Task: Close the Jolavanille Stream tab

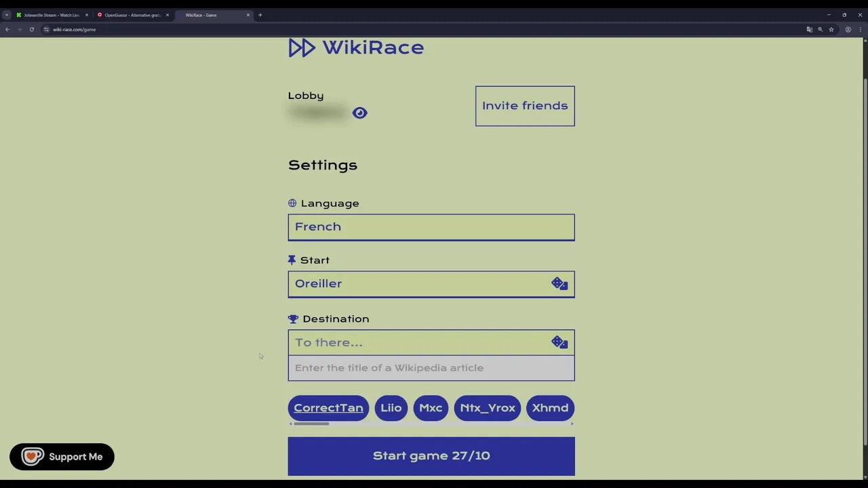Action: coord(86,15)
